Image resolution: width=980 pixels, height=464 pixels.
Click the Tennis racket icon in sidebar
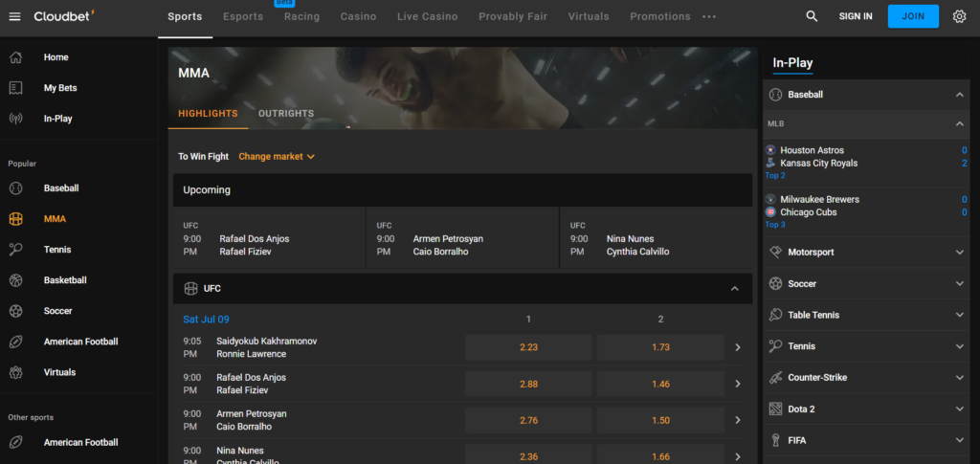[x=16, y=249]
